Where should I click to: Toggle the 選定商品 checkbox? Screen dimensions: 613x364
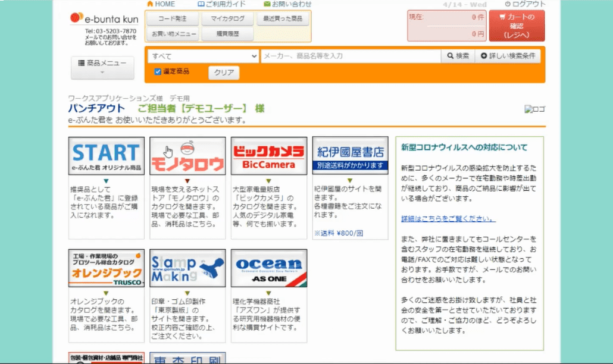tap(158, 71)
